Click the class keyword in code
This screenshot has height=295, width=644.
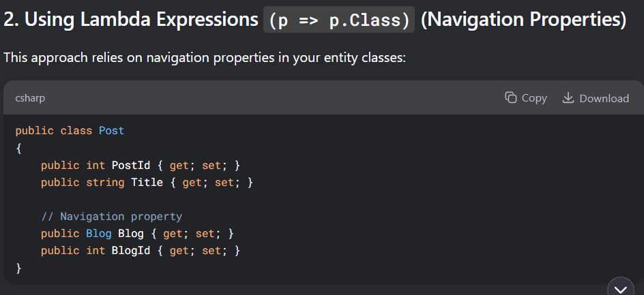[x=76, y=131]
